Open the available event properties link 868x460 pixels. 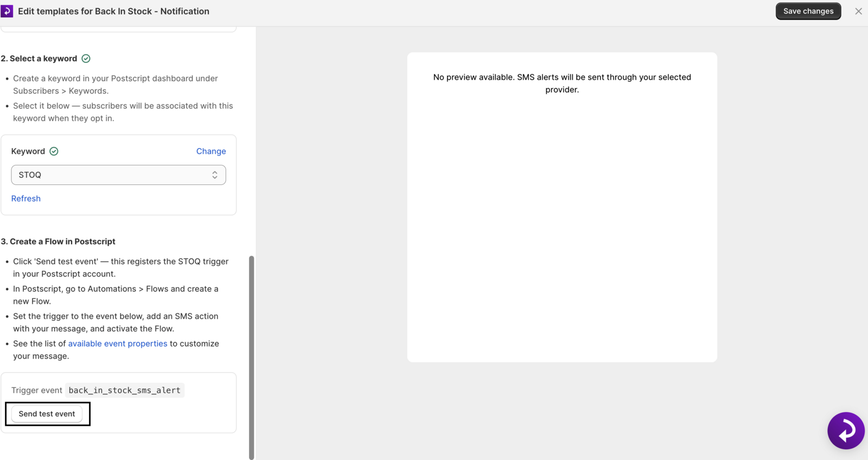[118, 343]
